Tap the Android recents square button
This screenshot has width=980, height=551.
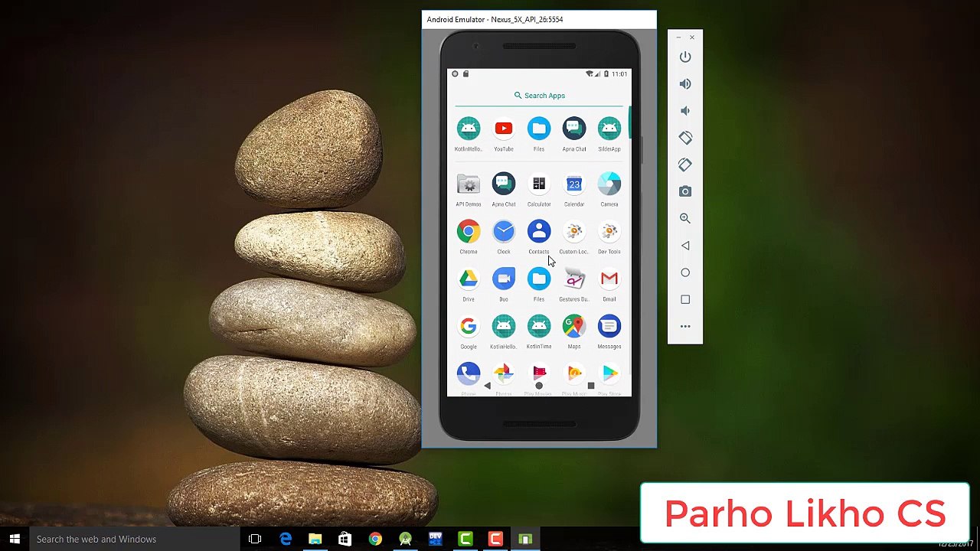(590, 386)
